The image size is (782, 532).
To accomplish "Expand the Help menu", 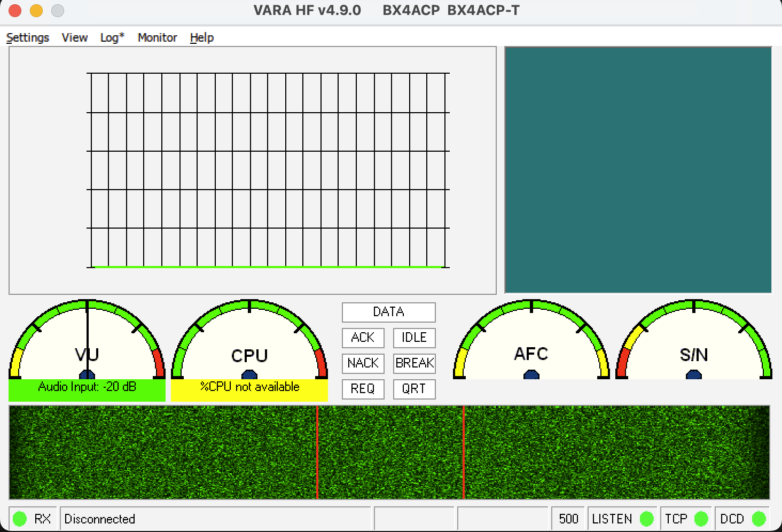I will click(x=201, y=37).
